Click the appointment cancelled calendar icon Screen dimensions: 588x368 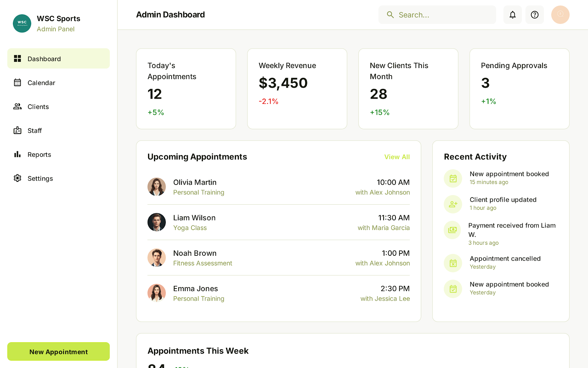453,263
